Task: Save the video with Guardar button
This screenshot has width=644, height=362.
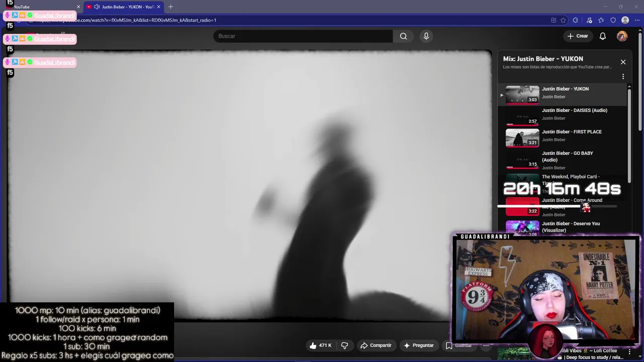Action: 458,345
